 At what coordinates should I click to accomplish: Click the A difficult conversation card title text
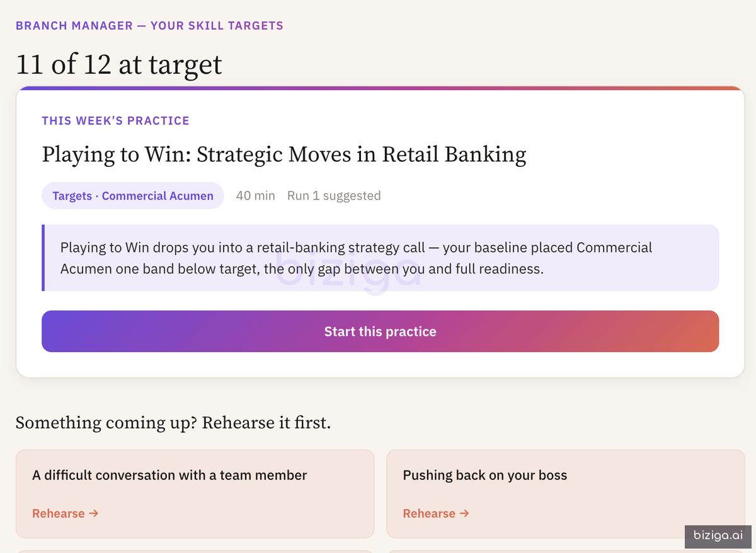click(x=169, y=476)
